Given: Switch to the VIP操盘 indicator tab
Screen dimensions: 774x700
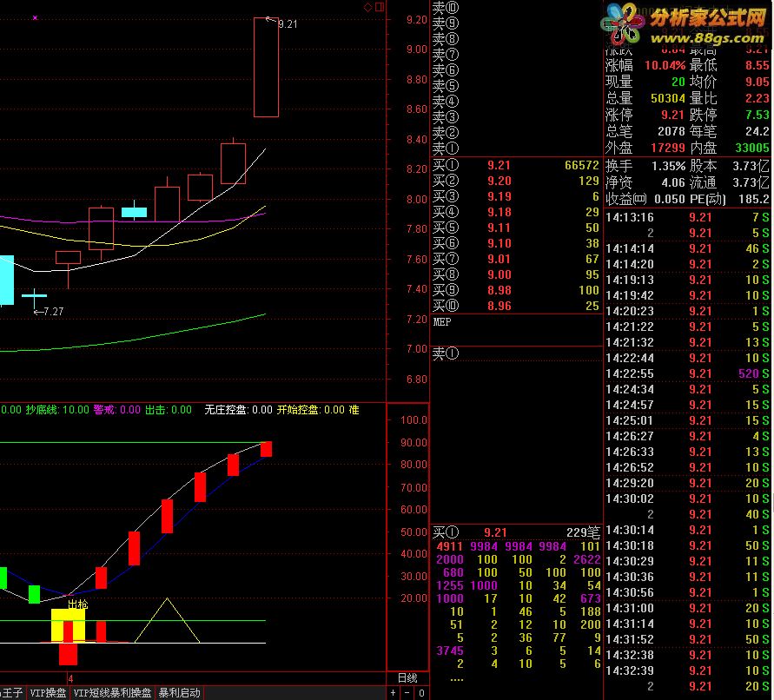Looking at the screenshot, I should 48,693.
